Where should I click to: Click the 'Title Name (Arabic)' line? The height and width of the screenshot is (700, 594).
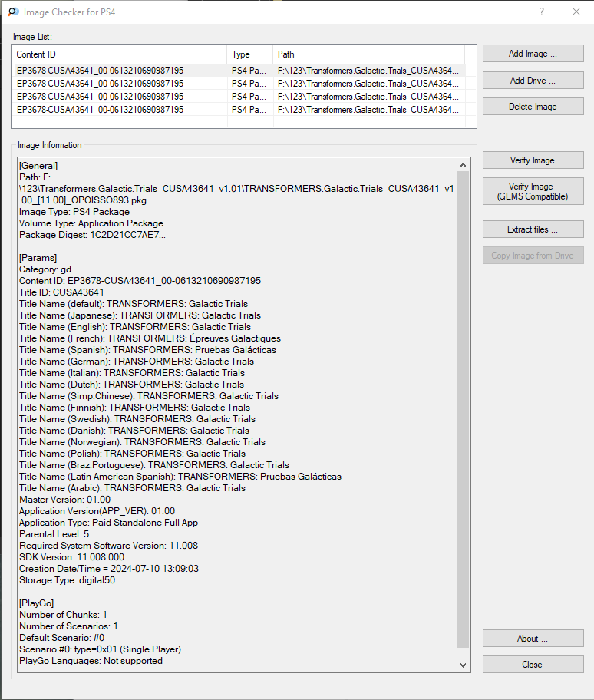[132, 488]
